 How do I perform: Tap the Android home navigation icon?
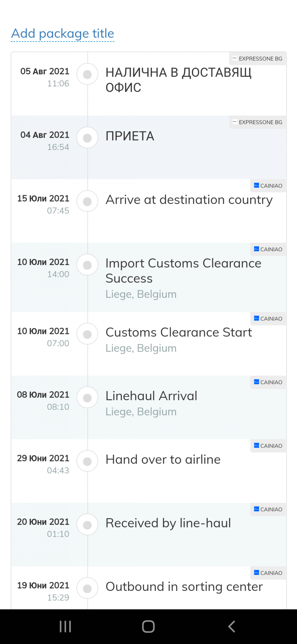tap(148, 626)
